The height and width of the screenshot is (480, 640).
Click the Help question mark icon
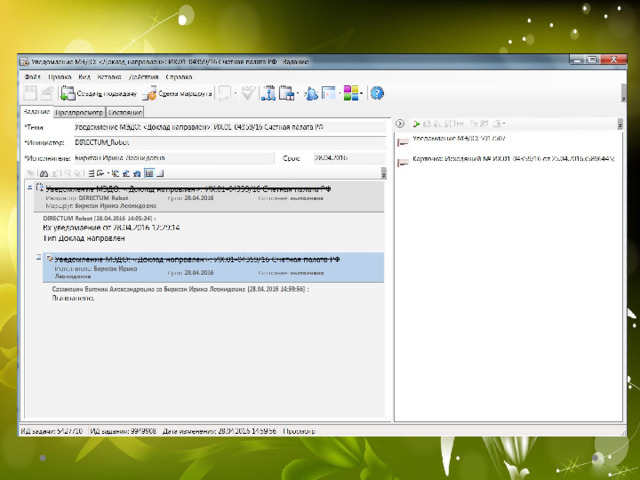coord(377,93)
